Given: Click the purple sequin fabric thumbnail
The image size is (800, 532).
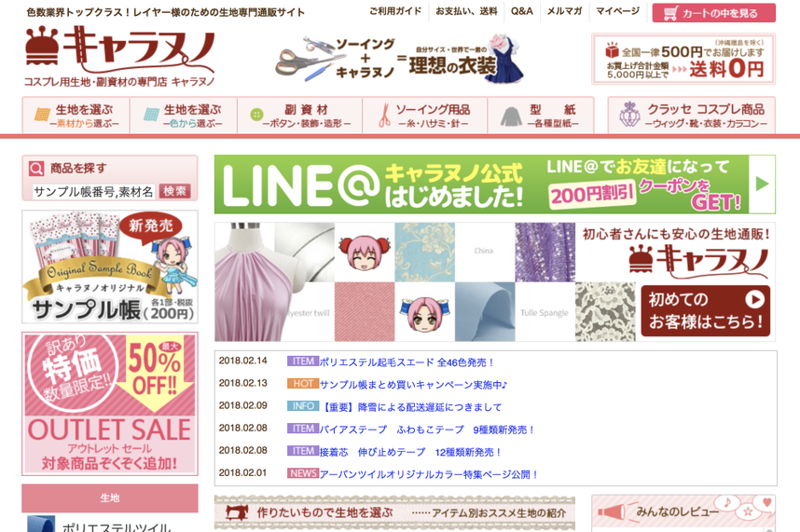Looking at the screenshot, I should 545,252.
